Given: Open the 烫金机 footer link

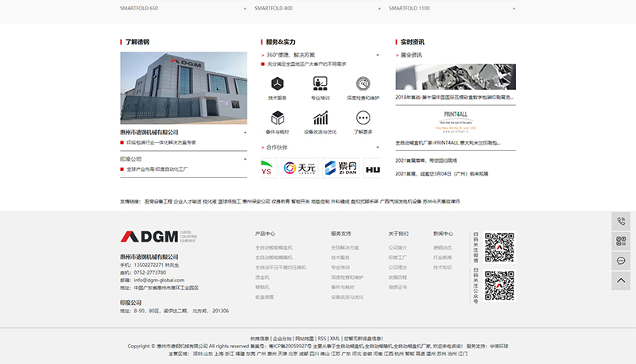Looking at the screenshot, I should pyautogui.click(x=262, y=277).
